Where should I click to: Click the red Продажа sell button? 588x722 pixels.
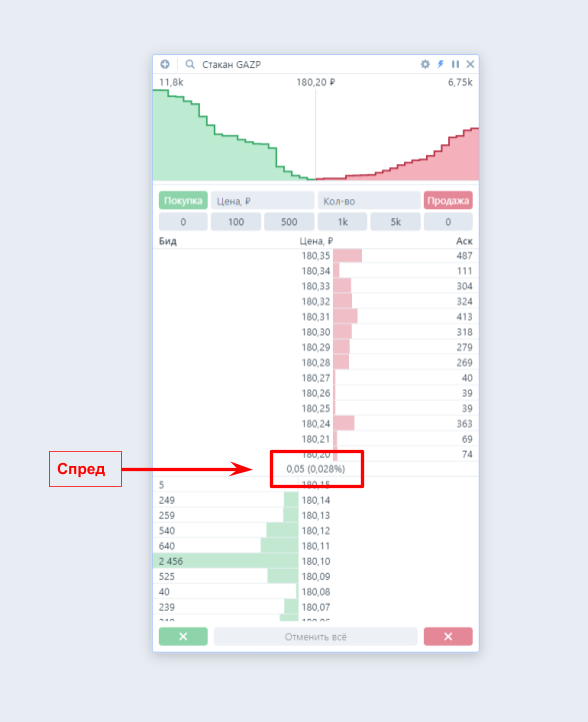point(448,200)
